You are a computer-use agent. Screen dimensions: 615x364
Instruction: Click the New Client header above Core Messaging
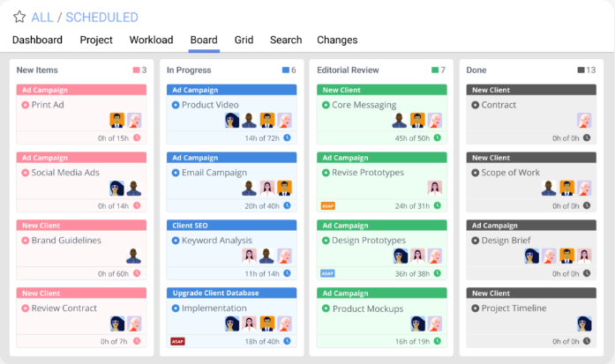point(382,90)
